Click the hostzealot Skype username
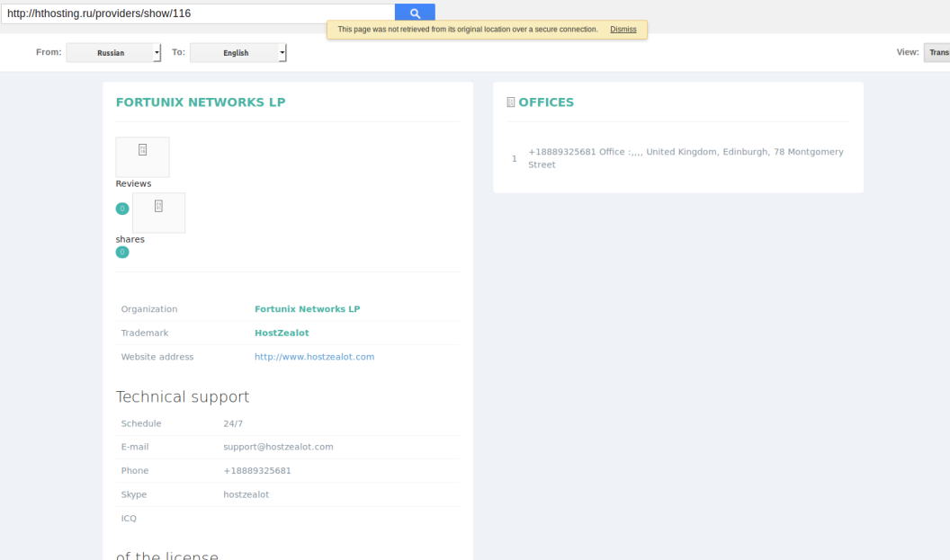This screenshot has width=950, height=560. click(246, 494)
